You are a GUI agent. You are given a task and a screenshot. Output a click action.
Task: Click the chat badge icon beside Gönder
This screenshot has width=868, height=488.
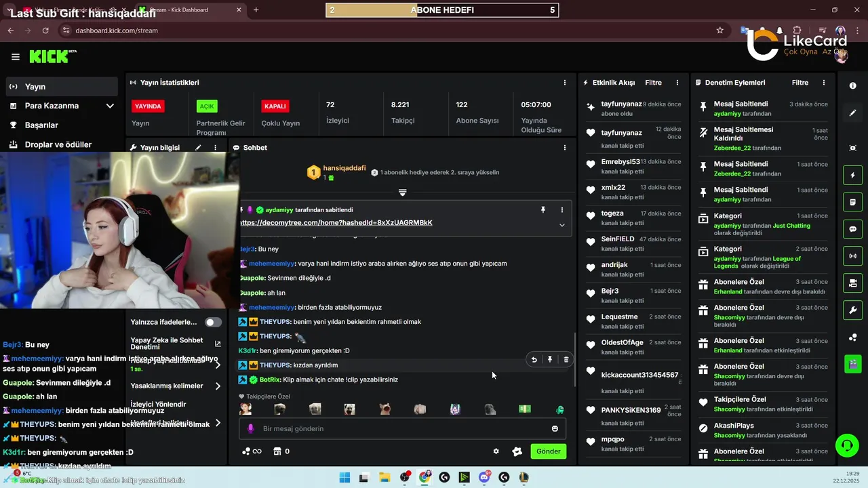[517, 451]
